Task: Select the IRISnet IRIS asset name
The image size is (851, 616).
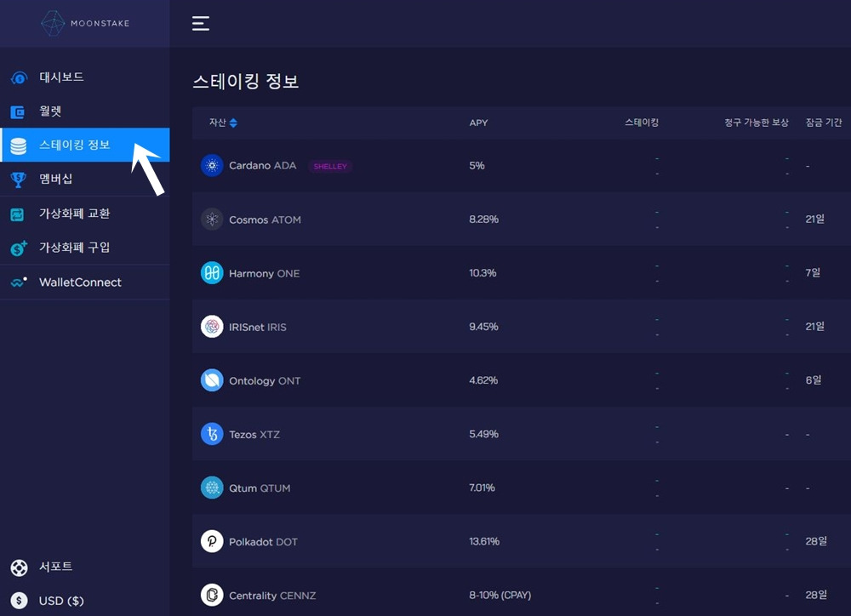Action: click(258, 328)
